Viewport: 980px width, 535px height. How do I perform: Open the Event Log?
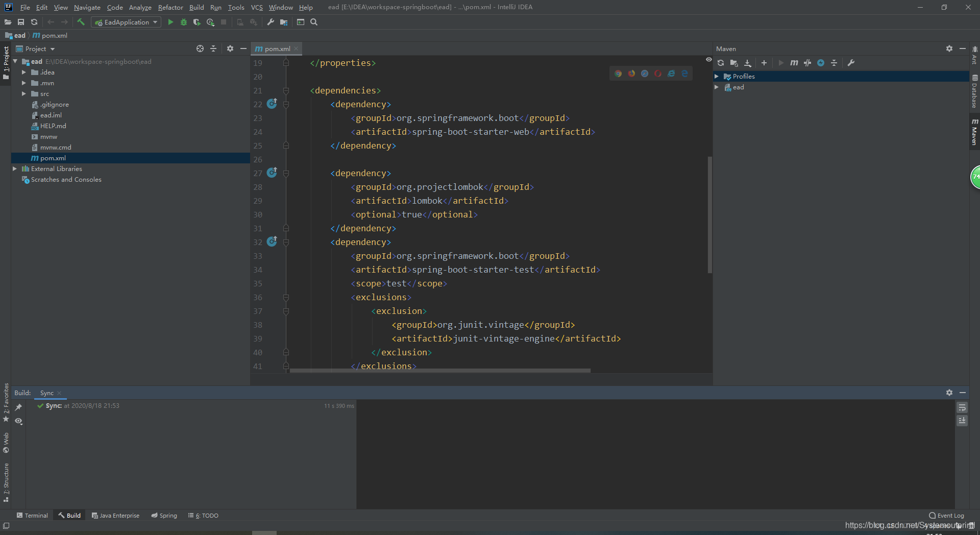click(947, 516)
